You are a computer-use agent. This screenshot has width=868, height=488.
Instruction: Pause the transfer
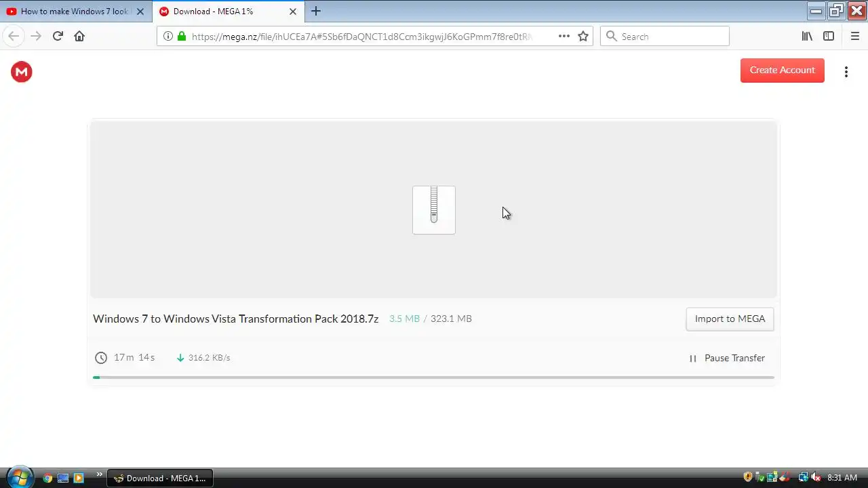pyautogui.click(x=727, y=358)
